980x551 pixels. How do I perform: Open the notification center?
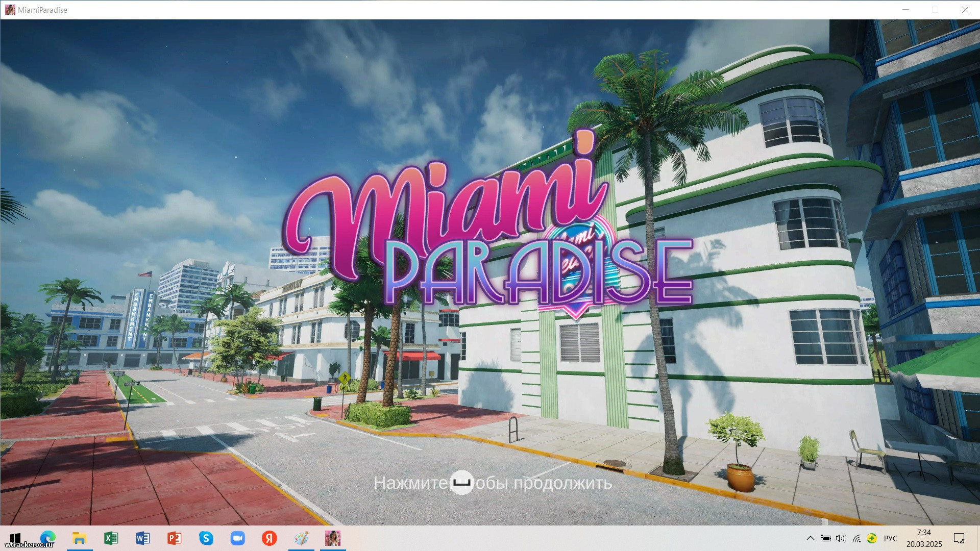click(x=959, y=538)
